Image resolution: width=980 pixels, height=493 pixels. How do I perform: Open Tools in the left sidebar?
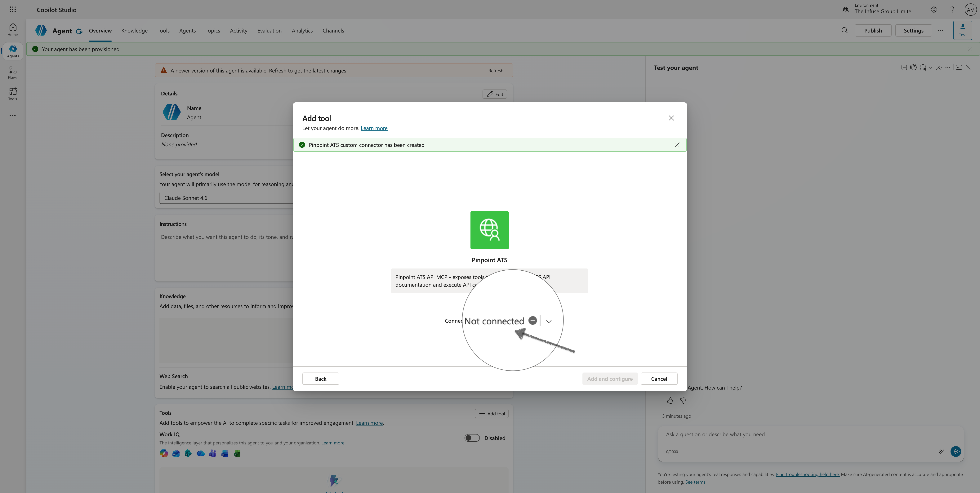click(13, 94)
